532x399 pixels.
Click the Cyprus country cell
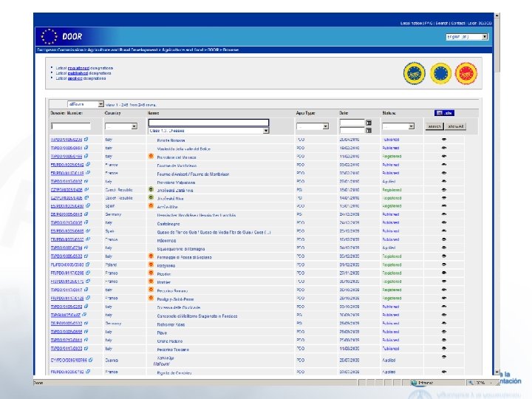click(112, 361)
